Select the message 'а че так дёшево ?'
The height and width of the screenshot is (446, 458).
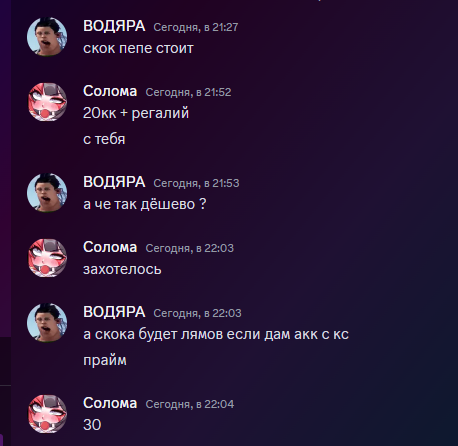[145, 204]
